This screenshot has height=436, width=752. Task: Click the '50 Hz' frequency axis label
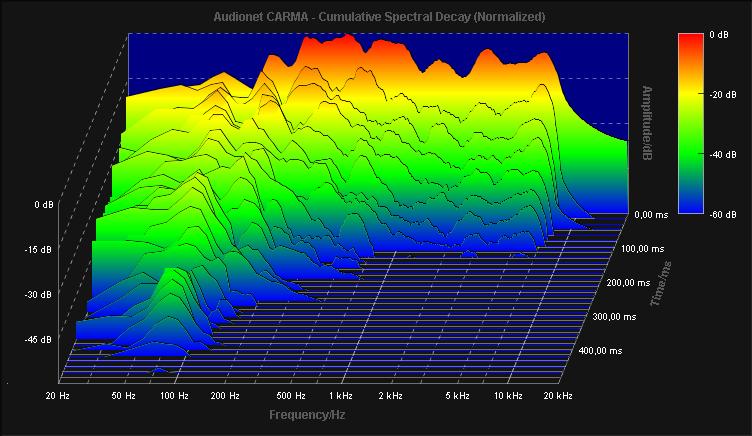(123, 396)
